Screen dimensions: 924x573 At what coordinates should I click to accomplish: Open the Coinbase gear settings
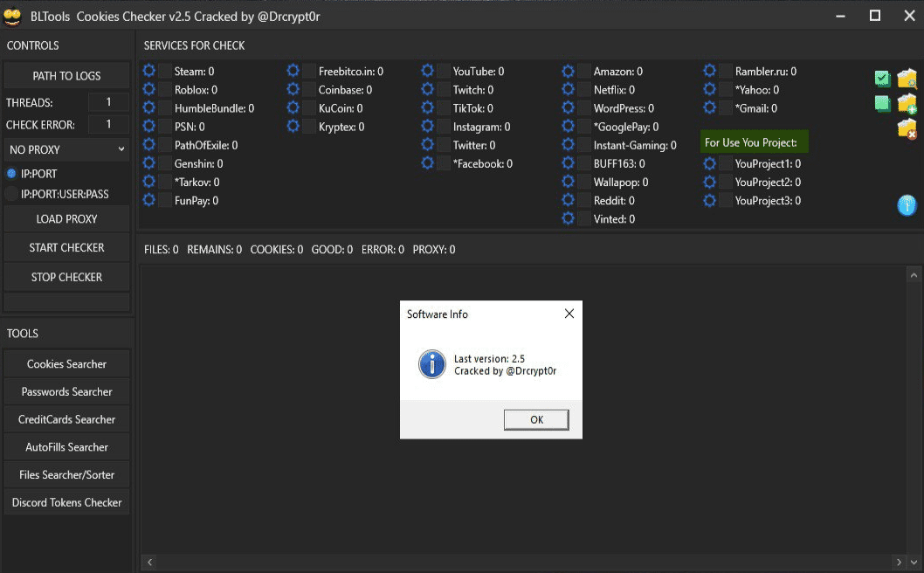click(293, 89)
